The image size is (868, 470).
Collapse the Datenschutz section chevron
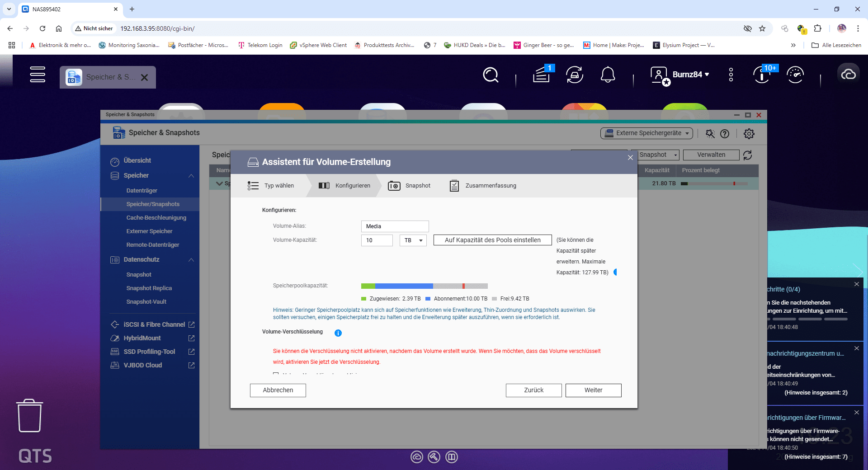click(191, 260)
